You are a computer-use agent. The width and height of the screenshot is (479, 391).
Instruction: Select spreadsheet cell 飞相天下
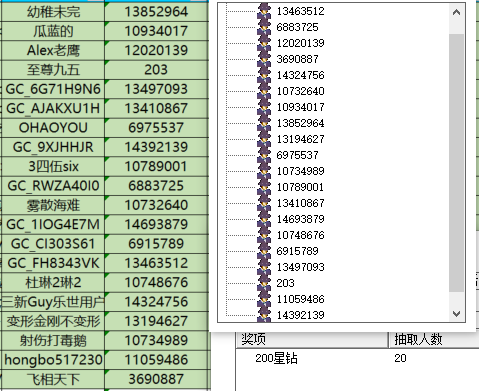pos(53,379)
